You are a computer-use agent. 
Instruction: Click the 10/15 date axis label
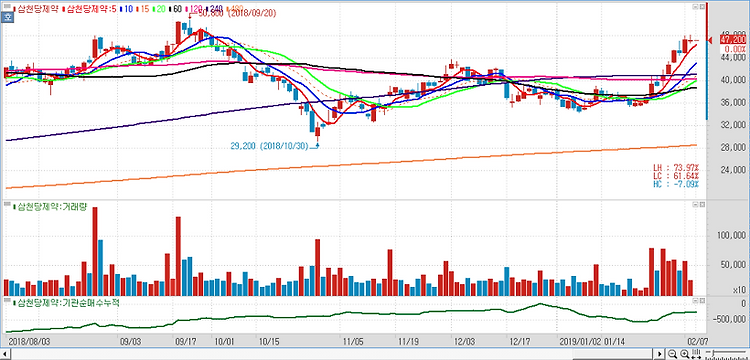[x=269, y=342]
